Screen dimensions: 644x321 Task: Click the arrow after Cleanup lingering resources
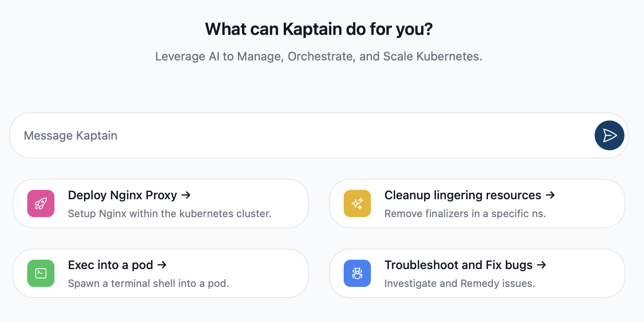click(550, 195)
